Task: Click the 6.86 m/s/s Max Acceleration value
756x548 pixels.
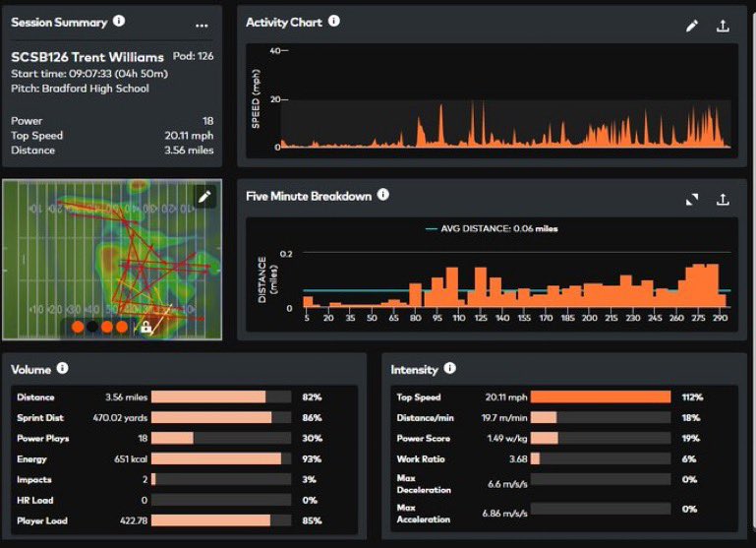Action: (504, 514)
